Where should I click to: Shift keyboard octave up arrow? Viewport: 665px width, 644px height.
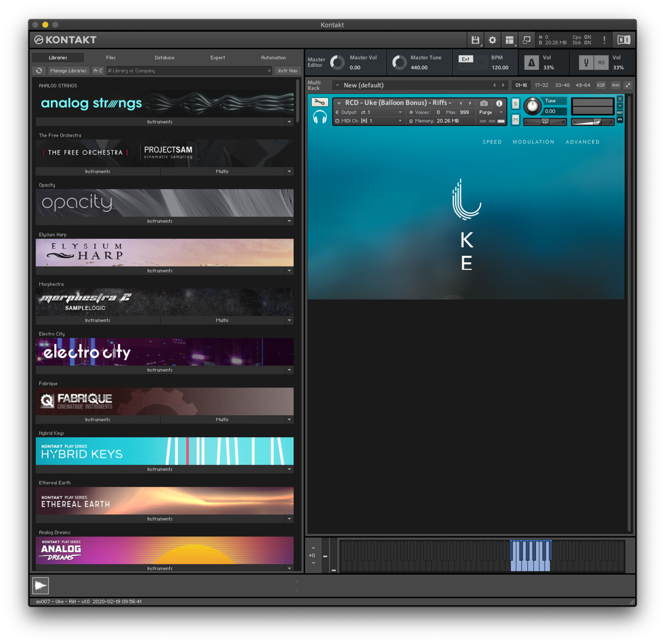[x=313, y=548]
